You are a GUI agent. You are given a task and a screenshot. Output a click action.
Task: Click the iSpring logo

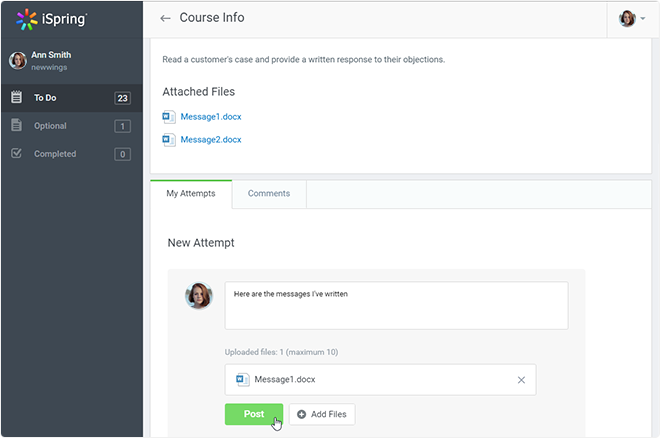click(51, 19)
